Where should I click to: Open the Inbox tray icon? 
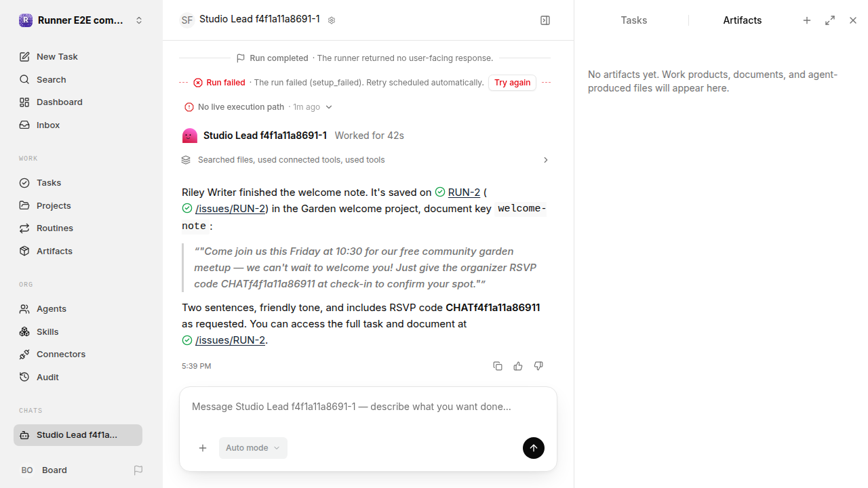coord(24,125)
